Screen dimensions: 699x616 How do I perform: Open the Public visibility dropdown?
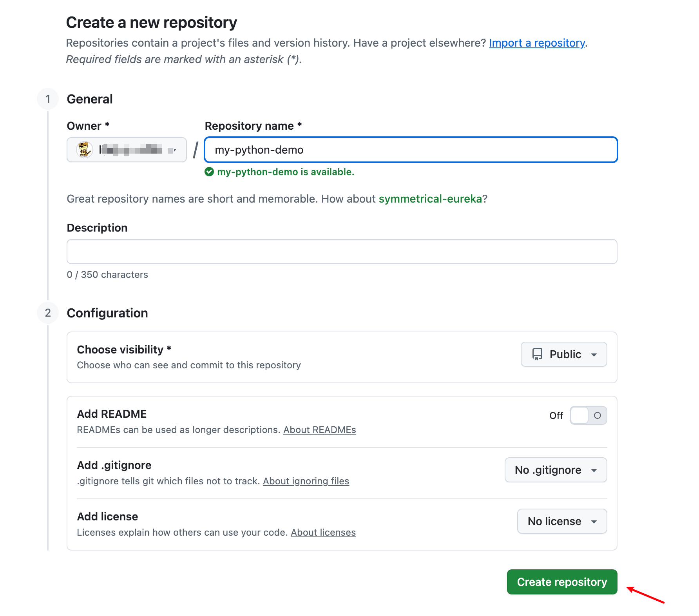[563, 354]
